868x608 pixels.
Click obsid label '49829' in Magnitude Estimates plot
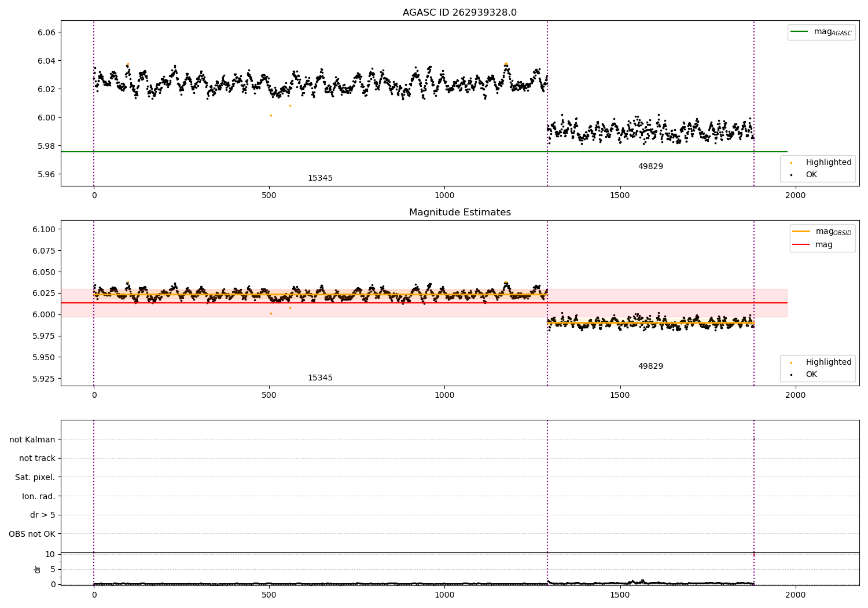[x=650, y=367]
